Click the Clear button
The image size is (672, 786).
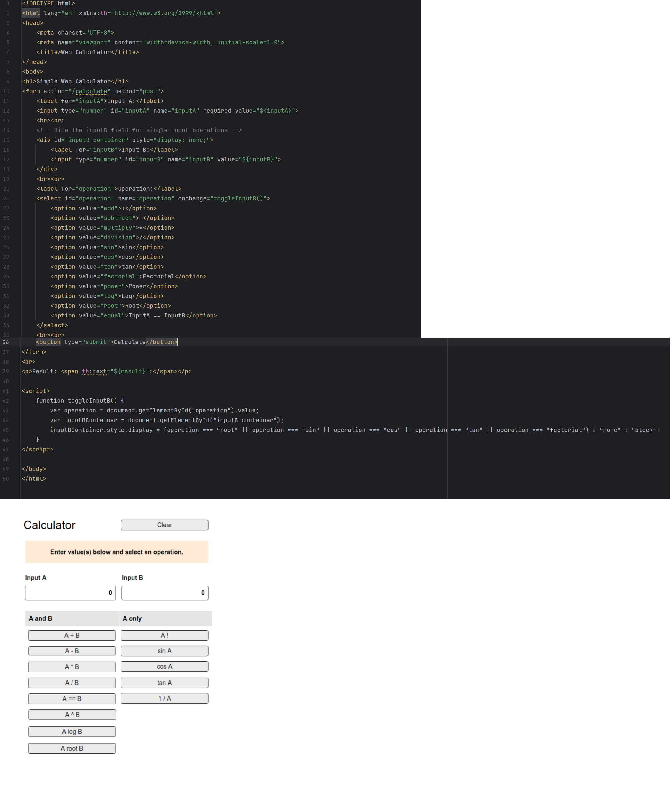tap(164, 525)
